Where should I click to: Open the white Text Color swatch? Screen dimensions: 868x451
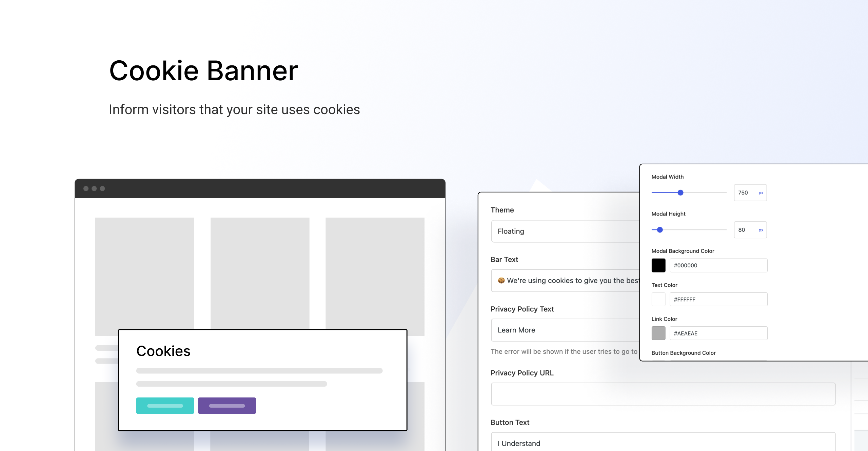tap(658, 300)
